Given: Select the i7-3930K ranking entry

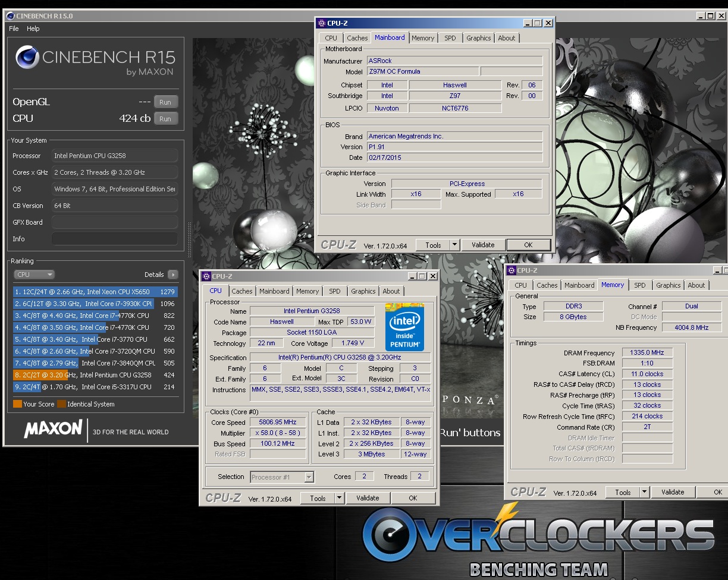Looking at the screenshot, I should click(95, 304).
